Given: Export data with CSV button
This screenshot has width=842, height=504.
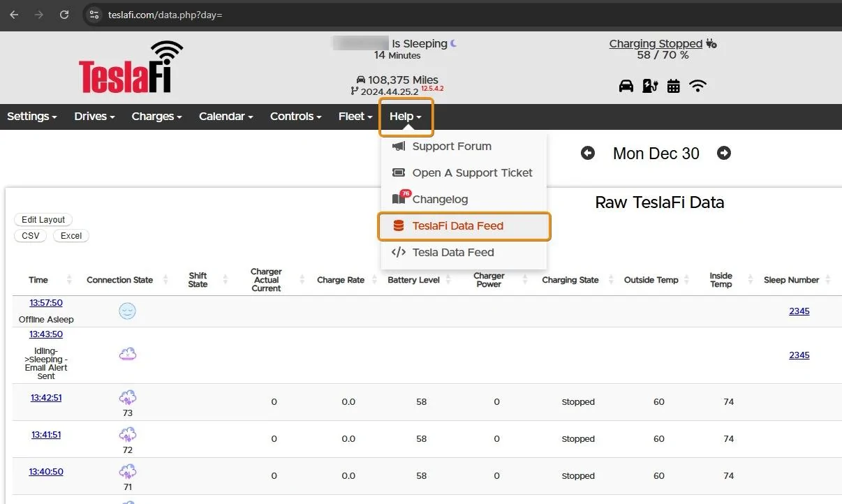Looking at the screenshot, I should 31,236.
